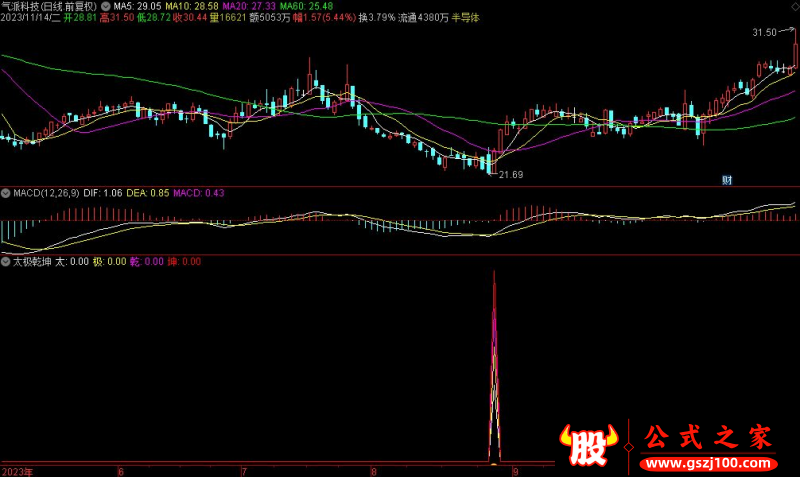Click the MACD(12,26,9) parameter label
The height and width of the screenshot is (477, 800).
pos(46,193)
